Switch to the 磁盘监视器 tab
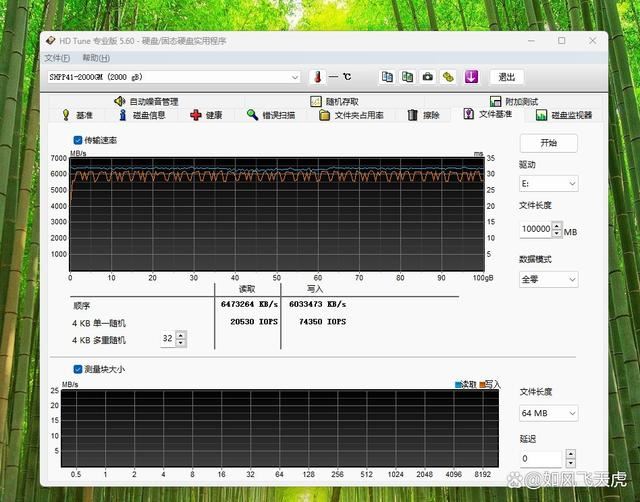The height and width of the screenshot is (502, 640). point(564,115)
